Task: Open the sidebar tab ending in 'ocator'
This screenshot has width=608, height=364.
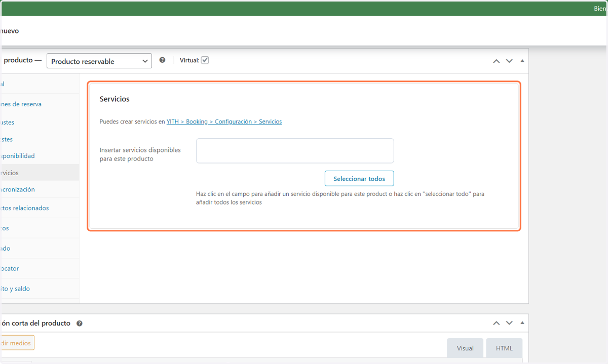Action: pos(40,268)
